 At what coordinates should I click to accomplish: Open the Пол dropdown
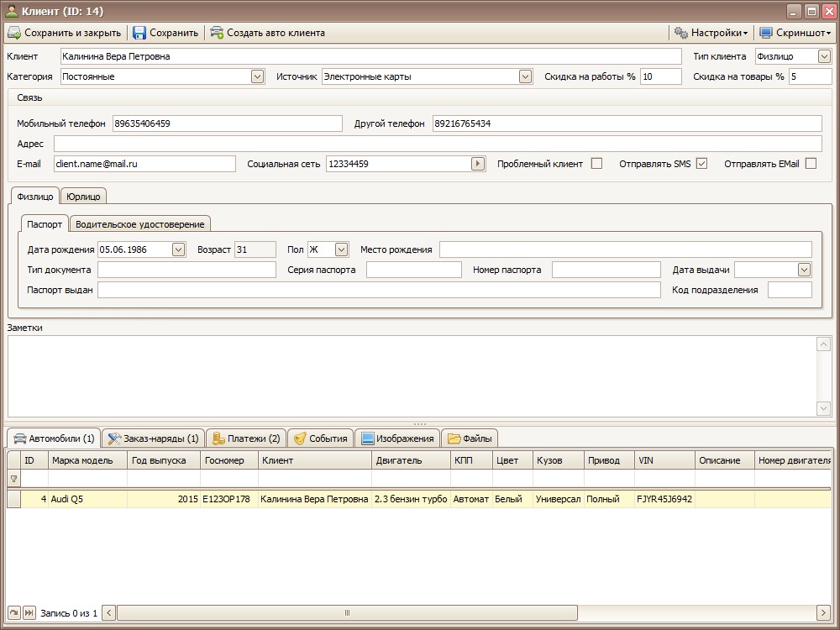point(341,249)
